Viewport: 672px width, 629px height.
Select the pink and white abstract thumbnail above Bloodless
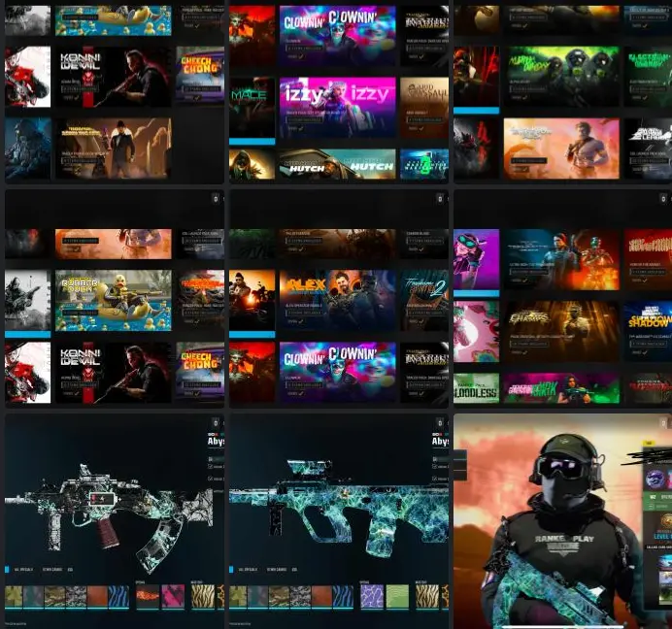coord(476,331)
